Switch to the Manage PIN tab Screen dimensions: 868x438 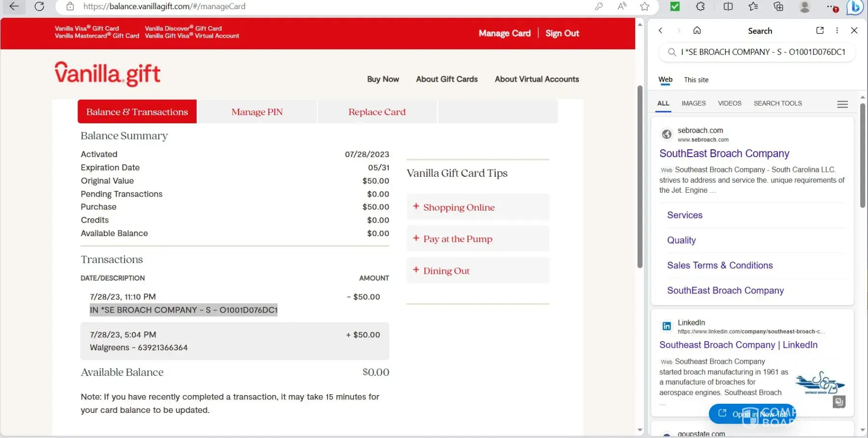click(257, 112)
